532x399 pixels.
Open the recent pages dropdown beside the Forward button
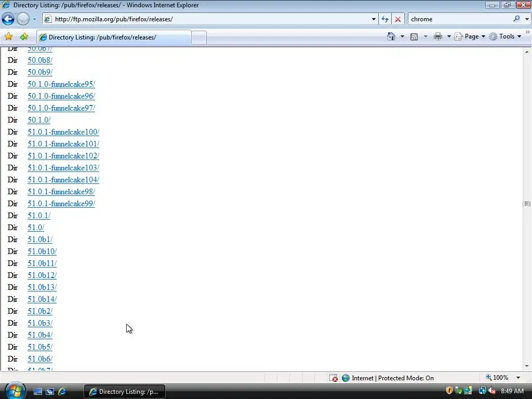(34, 19)
